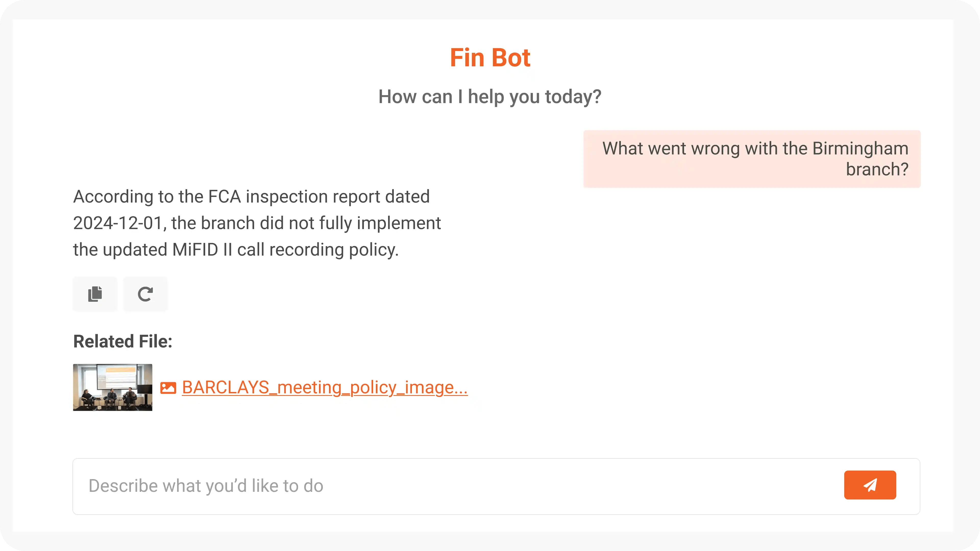
Task: Click the paper plane send icon
Action: [870, 485]
